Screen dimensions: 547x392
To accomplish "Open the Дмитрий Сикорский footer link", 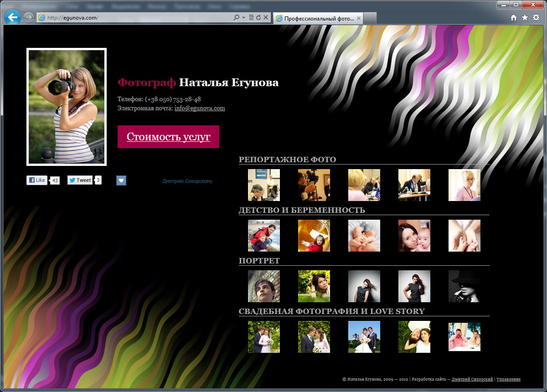I will (x=472, y=379).
